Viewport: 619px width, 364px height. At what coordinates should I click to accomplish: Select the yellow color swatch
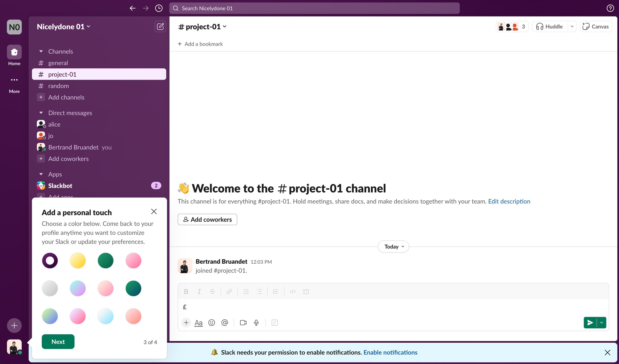pos(78,261)
